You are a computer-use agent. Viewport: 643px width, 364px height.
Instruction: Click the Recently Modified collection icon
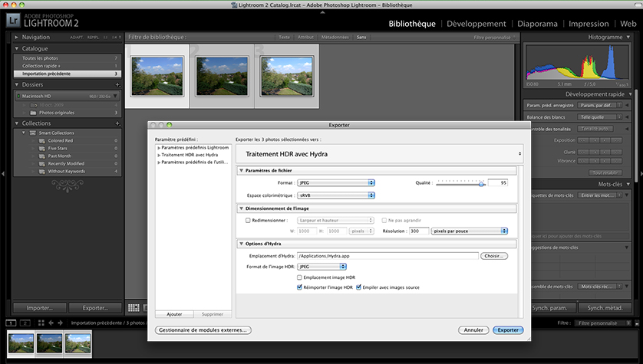point(42,164)
